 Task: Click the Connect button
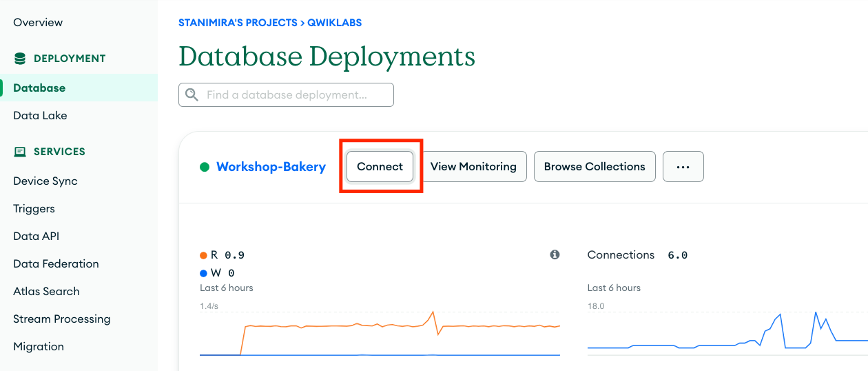pos(380,167)
